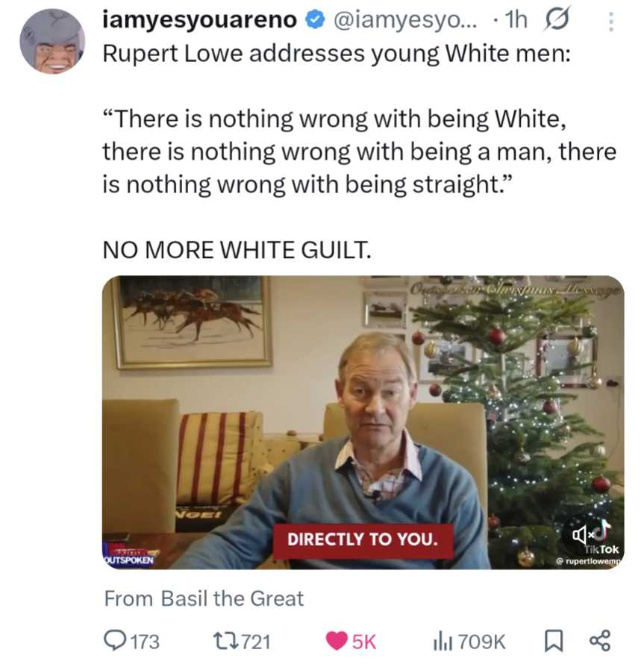Click the DIRECTLY TO YOU caption banner

(363, 539)
